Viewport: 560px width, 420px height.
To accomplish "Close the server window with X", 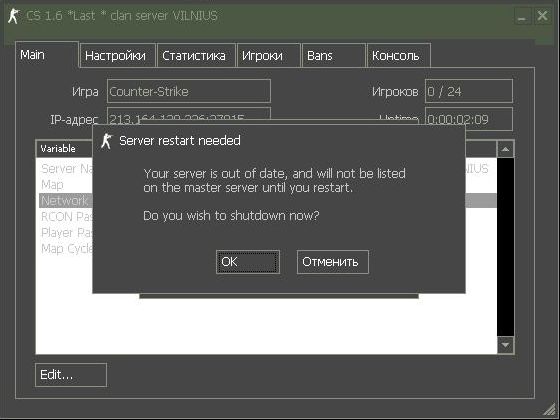I will tap(542, 16).
